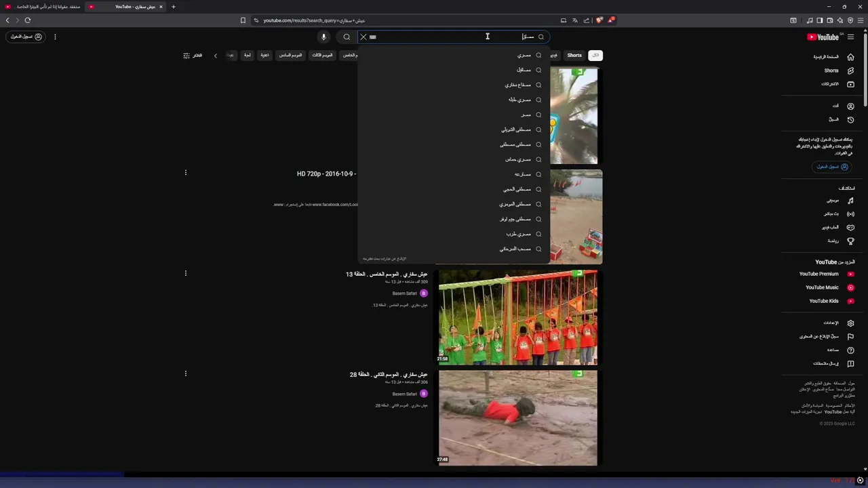Viewport: 868px width, 488px height.
Task: Choose suggestion مصطفى جيم اوفر
Action: 454,219
